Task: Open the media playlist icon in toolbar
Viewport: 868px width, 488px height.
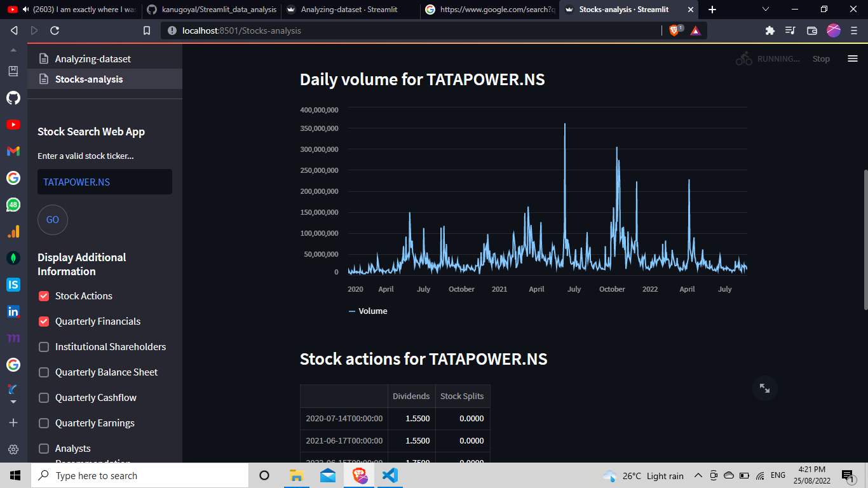Action: click(790, 30)
